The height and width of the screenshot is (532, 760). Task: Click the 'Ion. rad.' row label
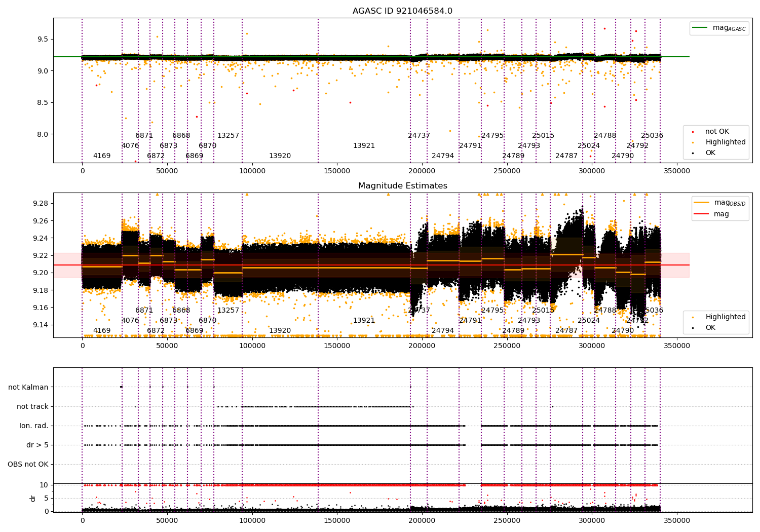[x=34, y=426]
